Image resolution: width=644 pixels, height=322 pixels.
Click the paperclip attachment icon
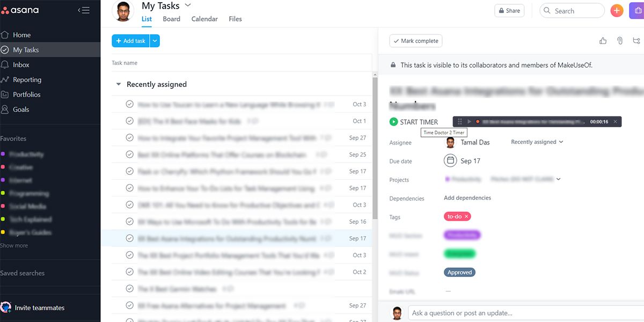point(619,41)
